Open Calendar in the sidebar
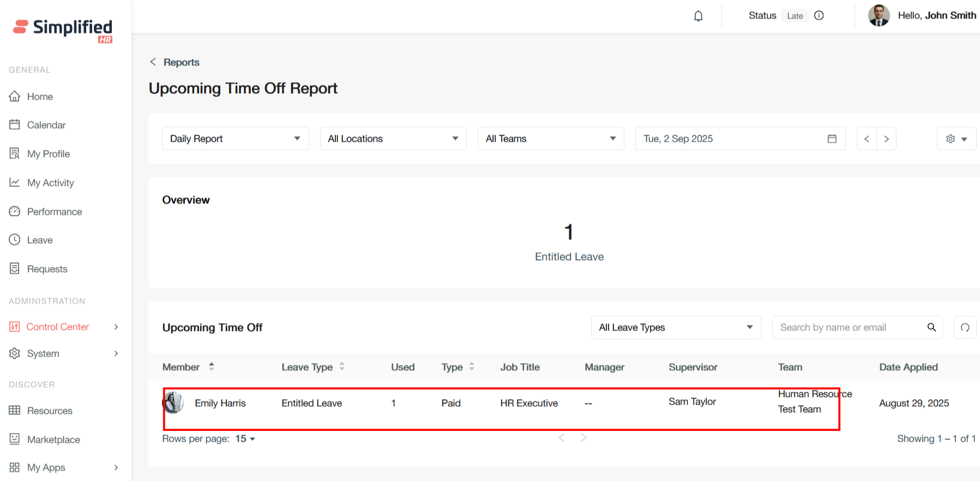Image resolution: width=980 pixels, height=481 pixels. point(46,125)
